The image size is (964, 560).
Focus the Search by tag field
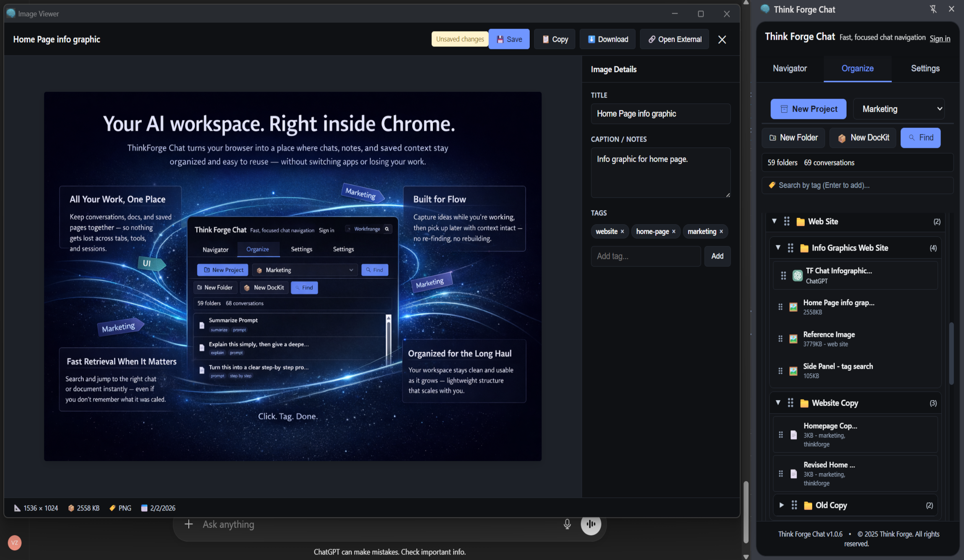click(858, 185)
